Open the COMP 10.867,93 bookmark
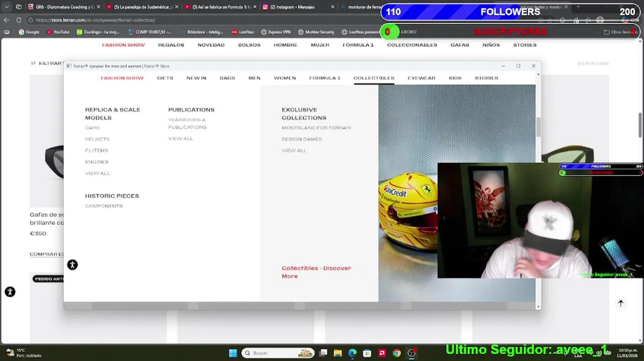 149,32
